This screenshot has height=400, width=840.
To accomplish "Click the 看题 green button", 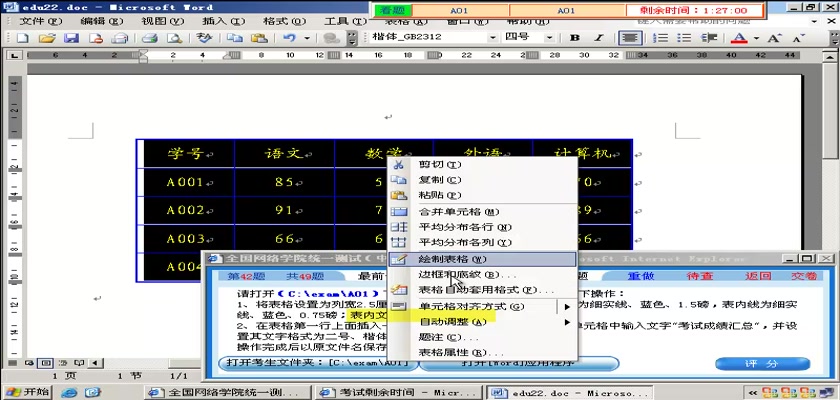I will coord(393,10).
